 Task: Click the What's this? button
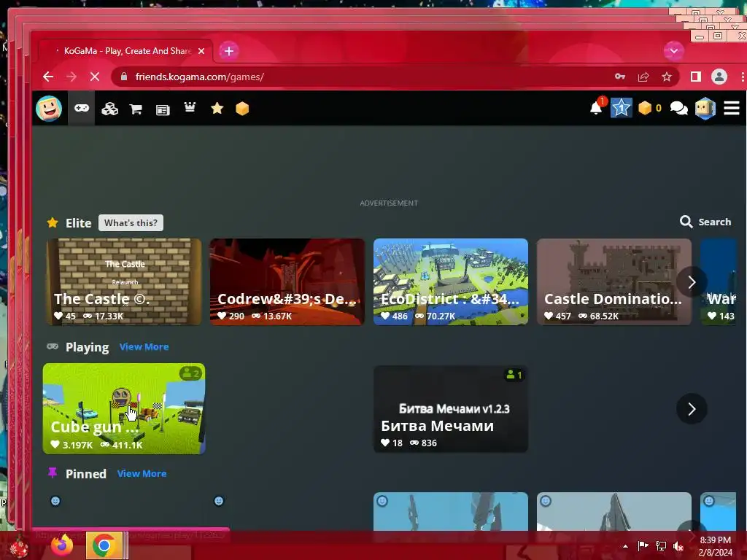(x=131, y=223)
